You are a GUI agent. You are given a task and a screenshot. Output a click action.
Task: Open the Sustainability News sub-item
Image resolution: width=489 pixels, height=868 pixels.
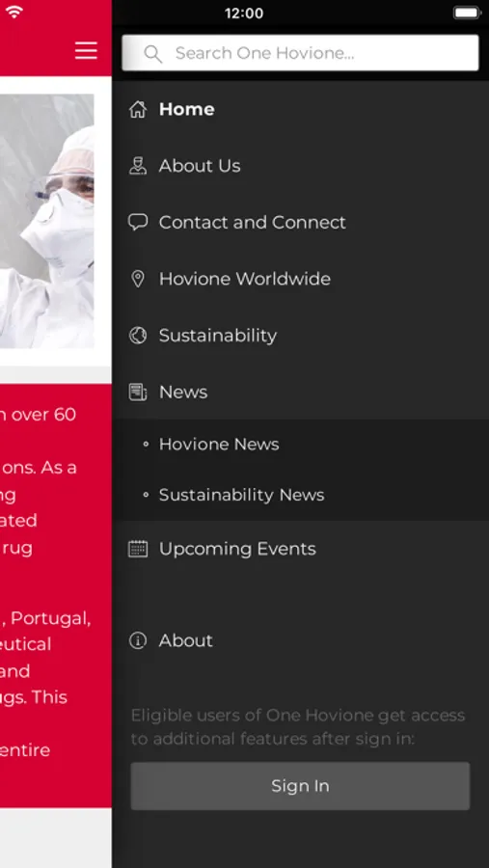241,495
